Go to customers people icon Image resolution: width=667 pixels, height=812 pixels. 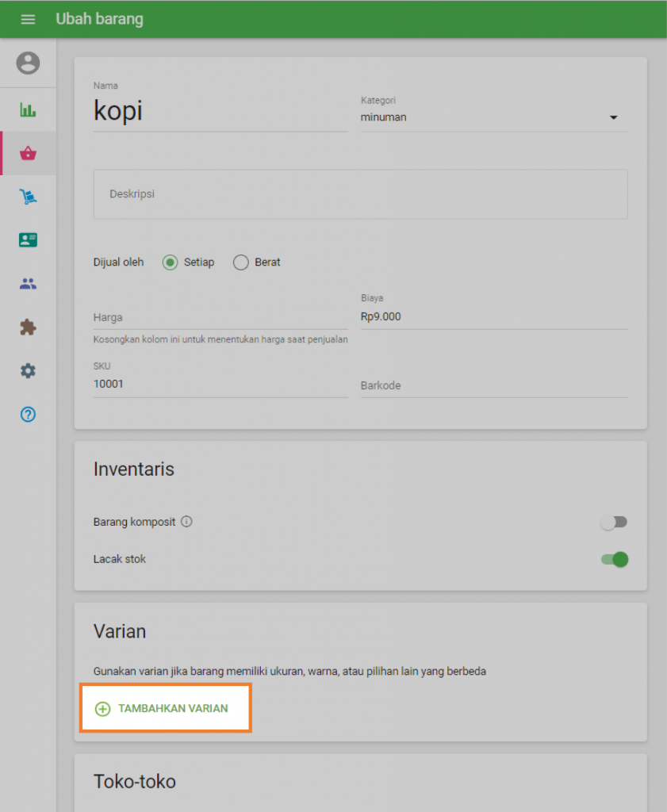28,284
